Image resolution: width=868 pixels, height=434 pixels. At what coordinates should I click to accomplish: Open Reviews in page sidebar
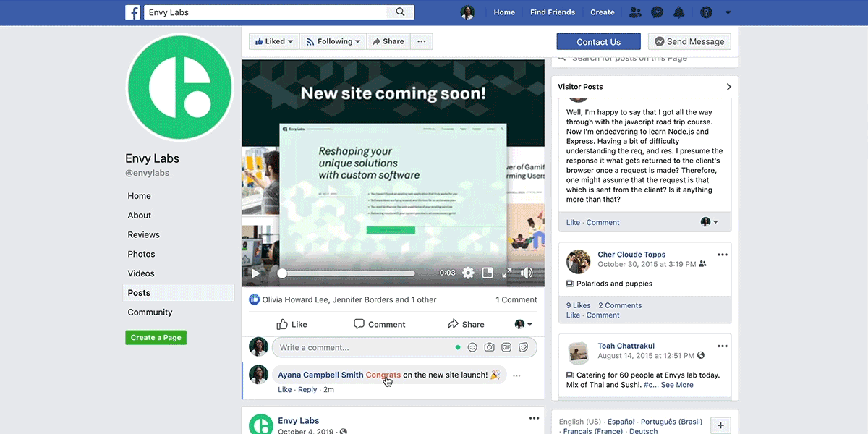point(144,235)
